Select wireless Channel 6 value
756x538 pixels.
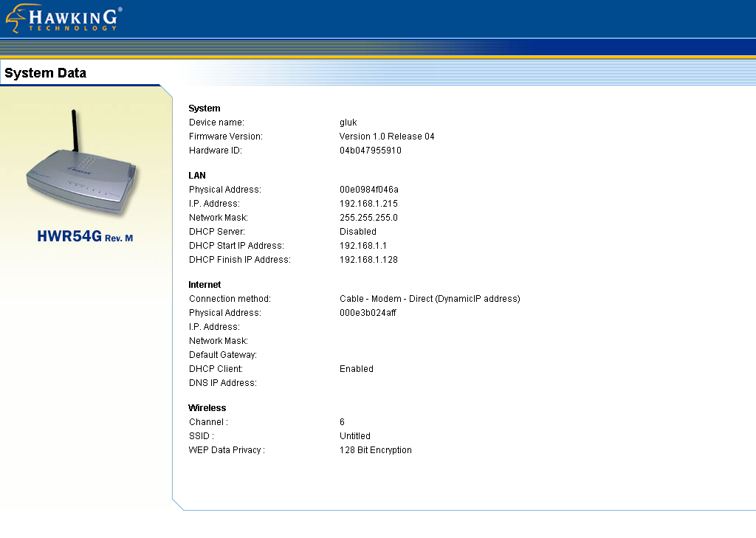point(341,421)
